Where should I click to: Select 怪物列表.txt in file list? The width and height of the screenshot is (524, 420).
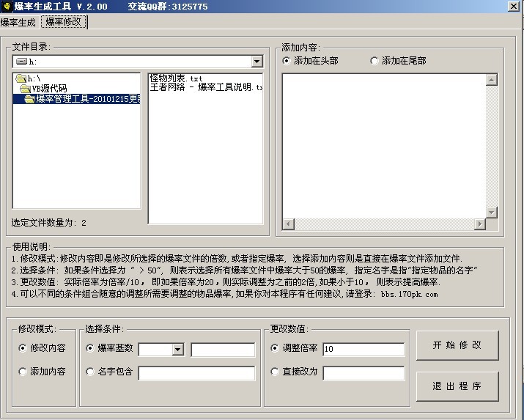pos(177,78)
